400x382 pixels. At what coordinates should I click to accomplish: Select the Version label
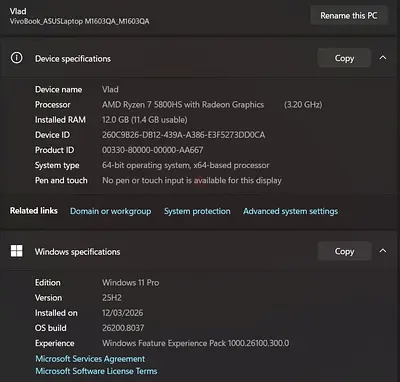(x=48, y=298)
